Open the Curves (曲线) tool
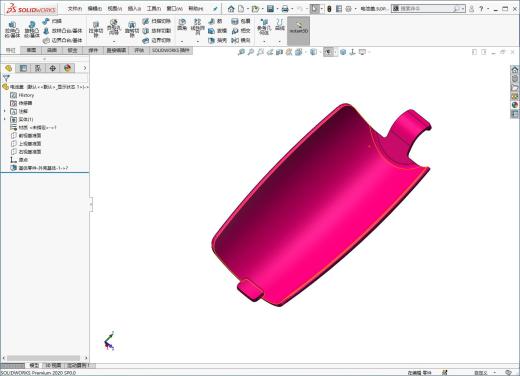This screenshot has height=376, width=520. 280,25
